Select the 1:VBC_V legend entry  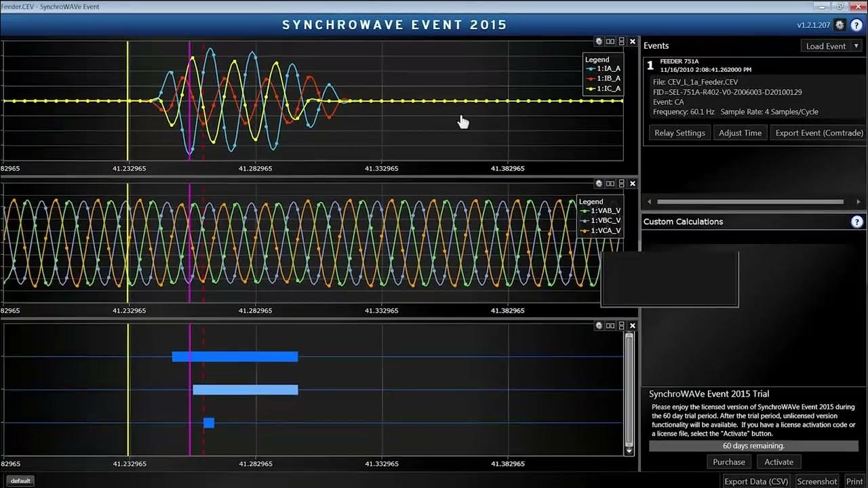[x=600, y=221]
